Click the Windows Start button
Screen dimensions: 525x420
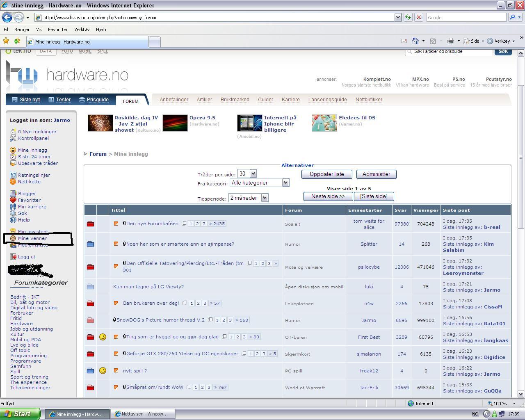(x=20, y=414)
